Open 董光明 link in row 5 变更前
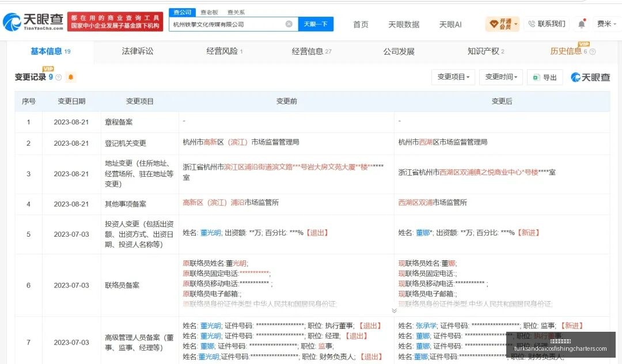Viewport: 622px width, 364px height. point(210,233)
